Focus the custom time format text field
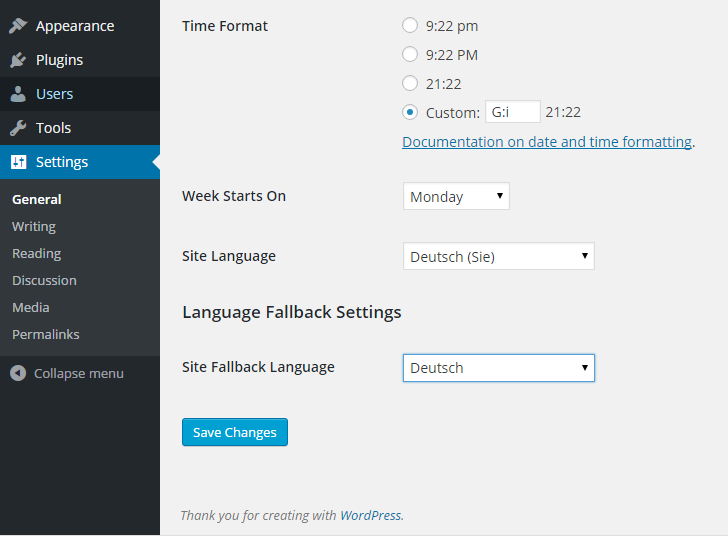This screenshot has width=728, height=536. coord(513,112)
